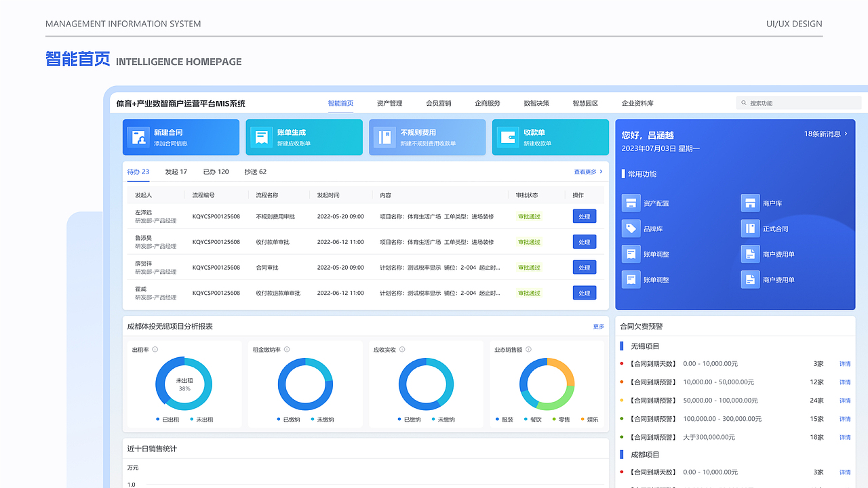Toggle 已缴纳 legend in 租金缴纳率 chart
The width and height of the screenshot is (868, 488).
288,420
